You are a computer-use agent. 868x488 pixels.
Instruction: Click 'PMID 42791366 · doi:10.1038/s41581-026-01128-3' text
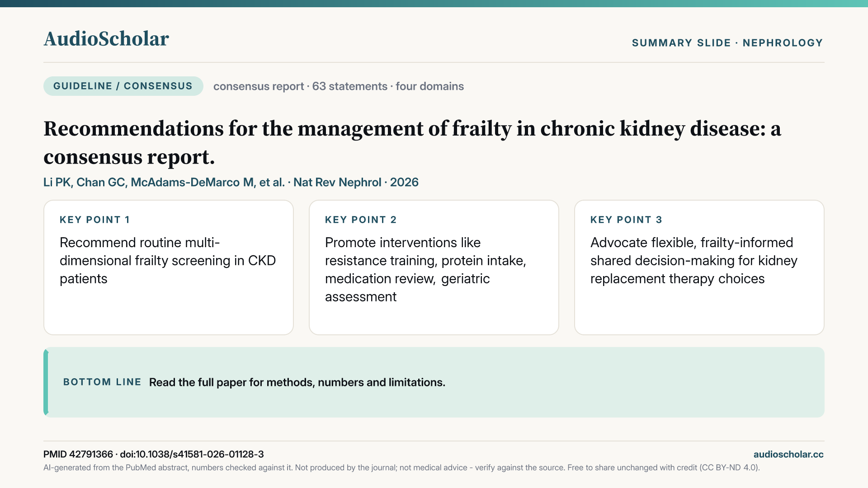point(154,455)
